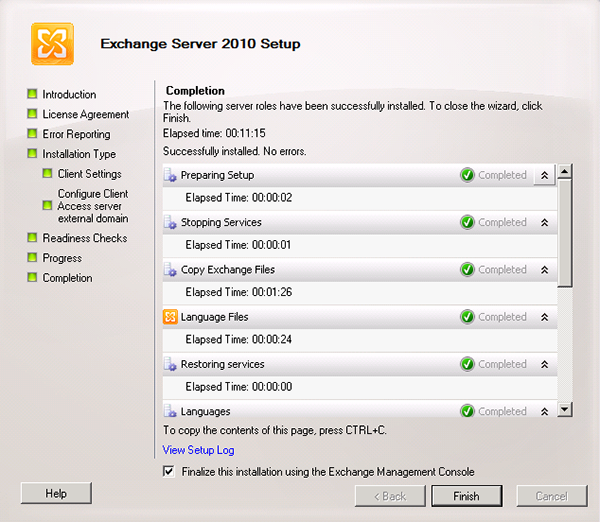The image size is (600, 522).
Task: Select Readiness Checks in the sidebar
Action: (x=84, y=238)
